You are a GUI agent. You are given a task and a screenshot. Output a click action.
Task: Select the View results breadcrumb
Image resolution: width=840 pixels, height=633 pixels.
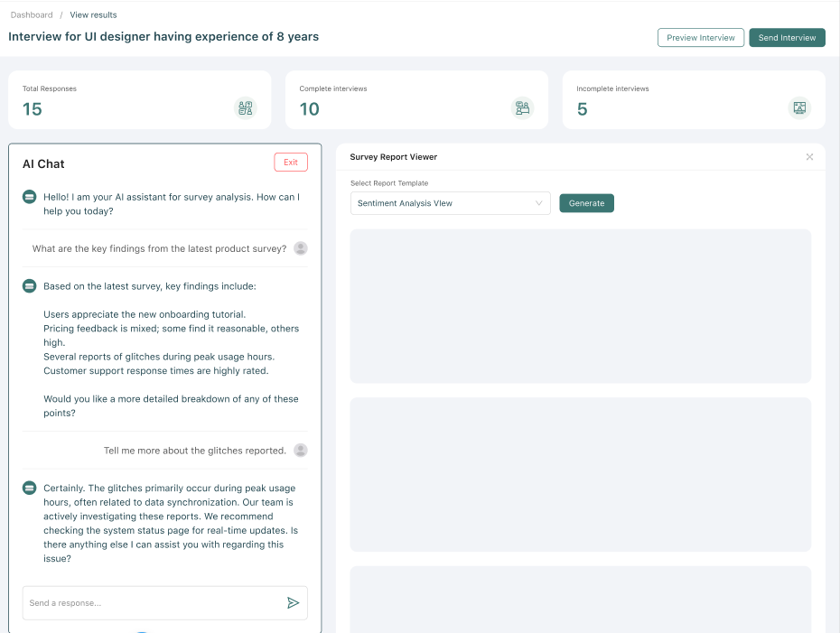click(93, 14)
